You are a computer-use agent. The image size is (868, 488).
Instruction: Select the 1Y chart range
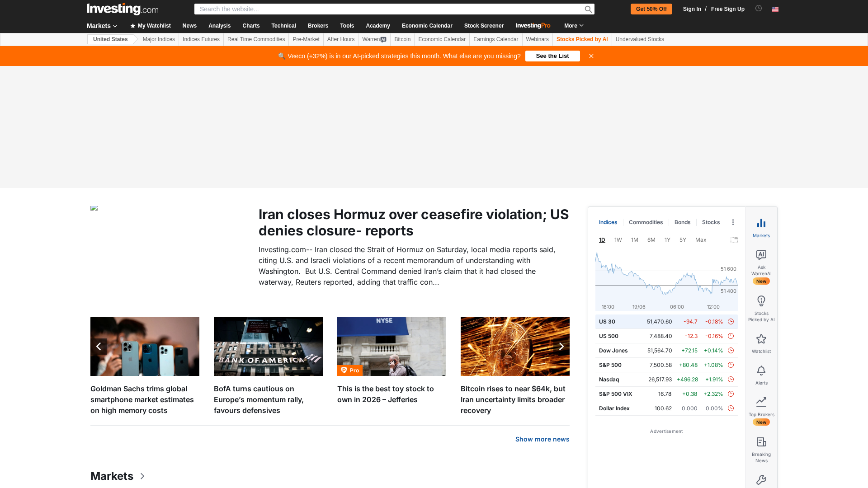pos(667,240)
